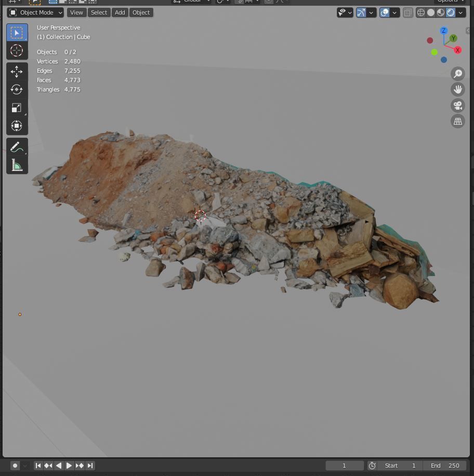
Task: Click the zoom magnifier viewport button
Action: click(457, 74)
